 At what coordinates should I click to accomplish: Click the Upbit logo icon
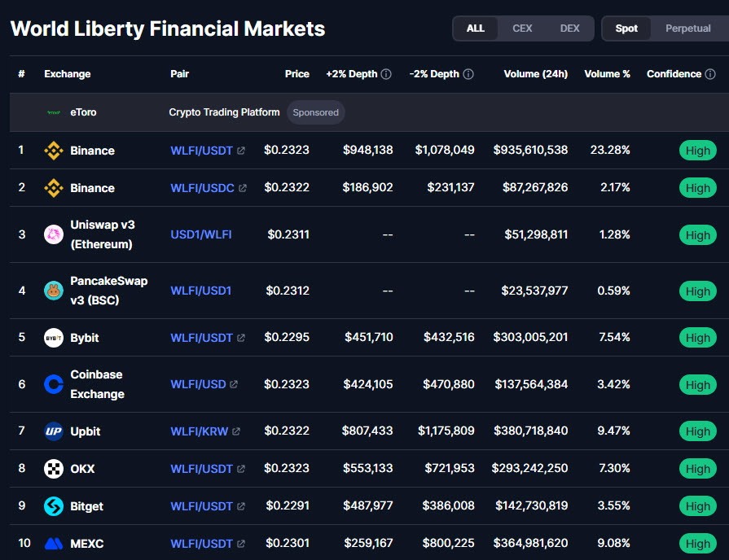(x=54, y=431)
